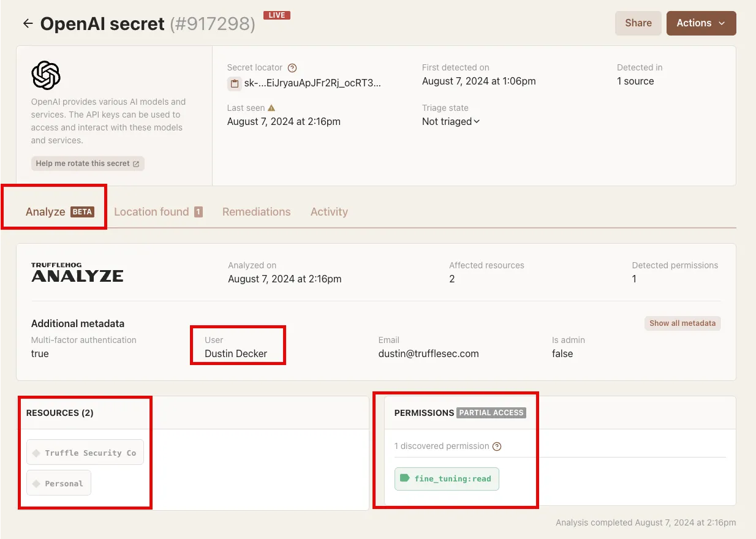Expand the Not triaged state dropdown

pos(451,121)
